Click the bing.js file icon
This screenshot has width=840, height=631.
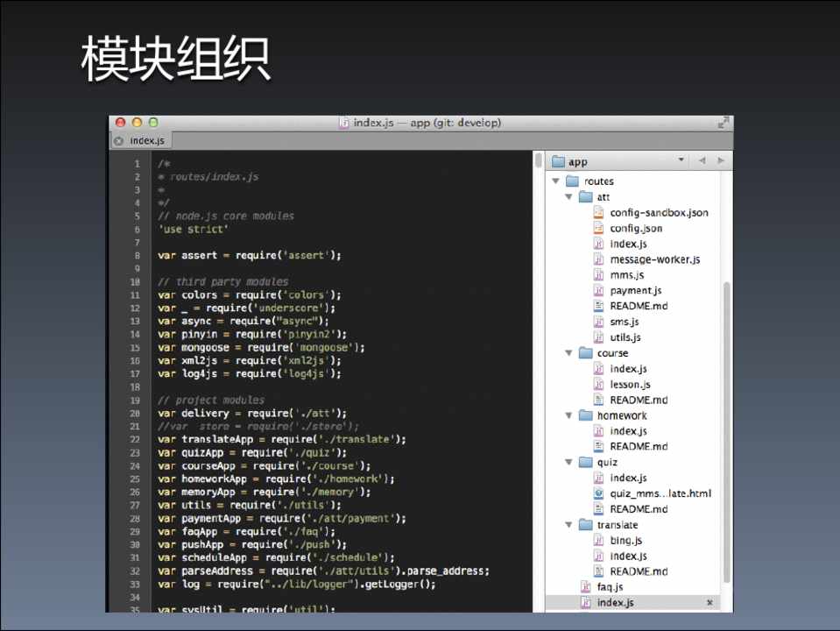click(599, 541)
